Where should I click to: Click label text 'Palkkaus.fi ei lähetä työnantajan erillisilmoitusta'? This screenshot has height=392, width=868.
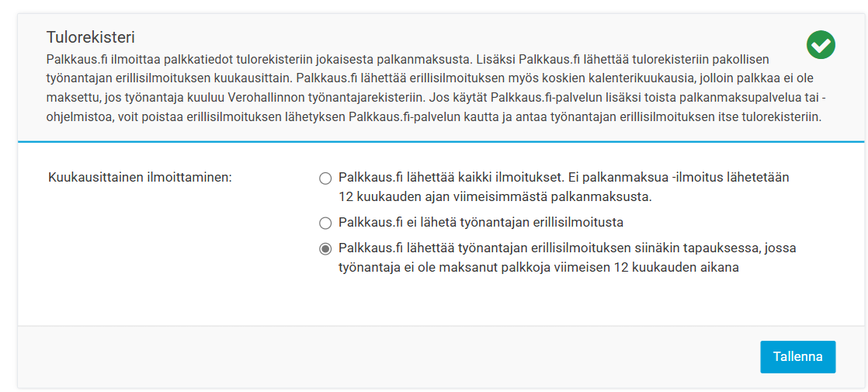click(x=481, y=223)
